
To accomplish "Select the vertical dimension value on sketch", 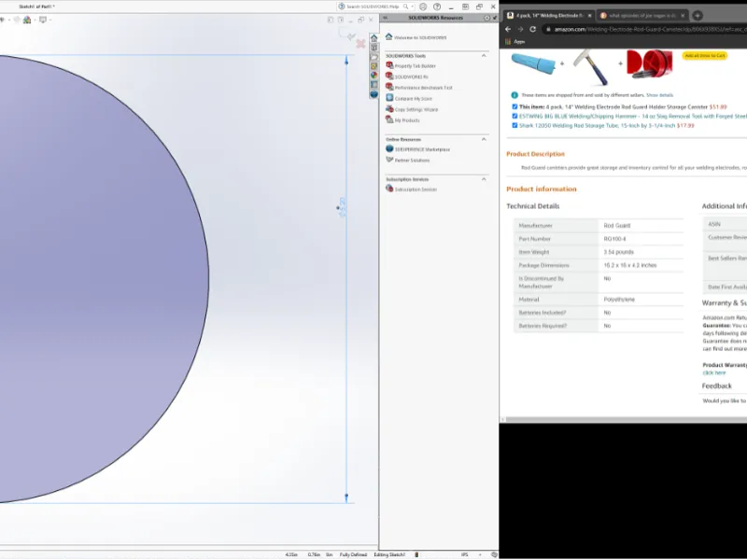I will (342, 207).
